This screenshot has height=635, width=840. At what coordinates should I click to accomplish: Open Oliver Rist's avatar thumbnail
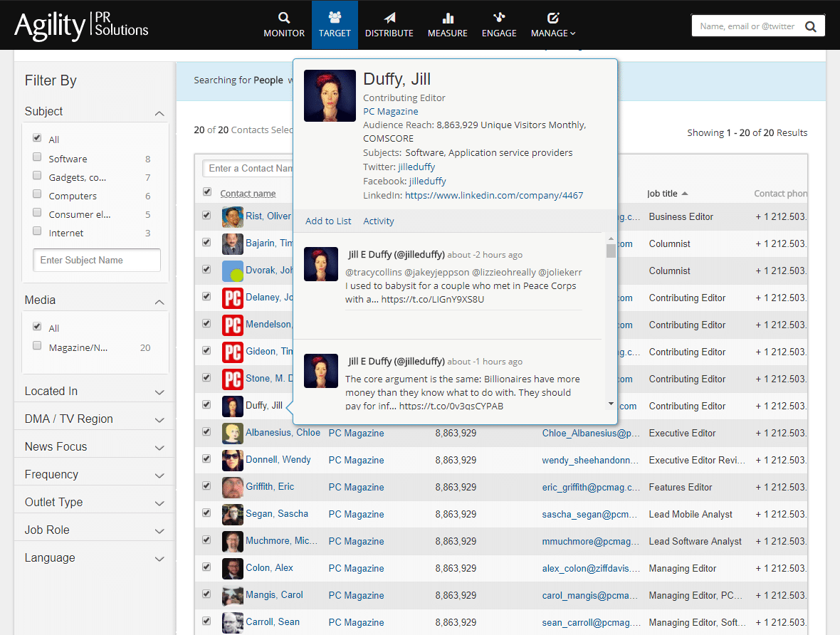click(233, 216)
